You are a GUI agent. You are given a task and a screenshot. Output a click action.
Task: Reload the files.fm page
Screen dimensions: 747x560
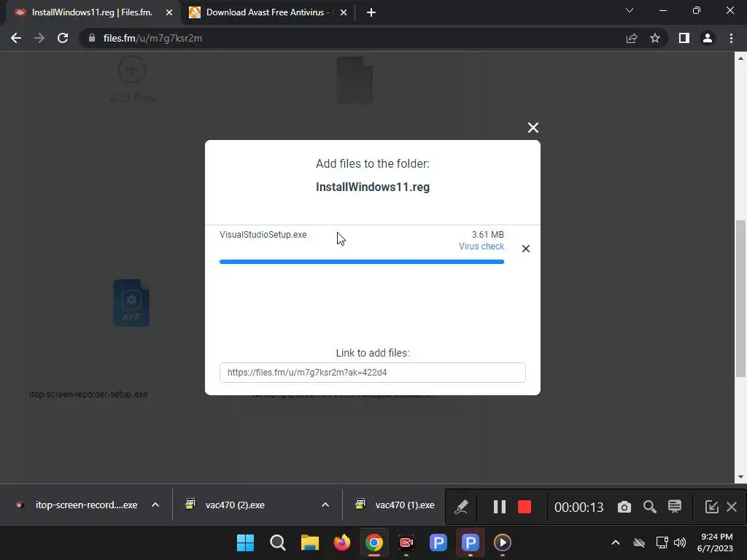(x=63, y=38)
